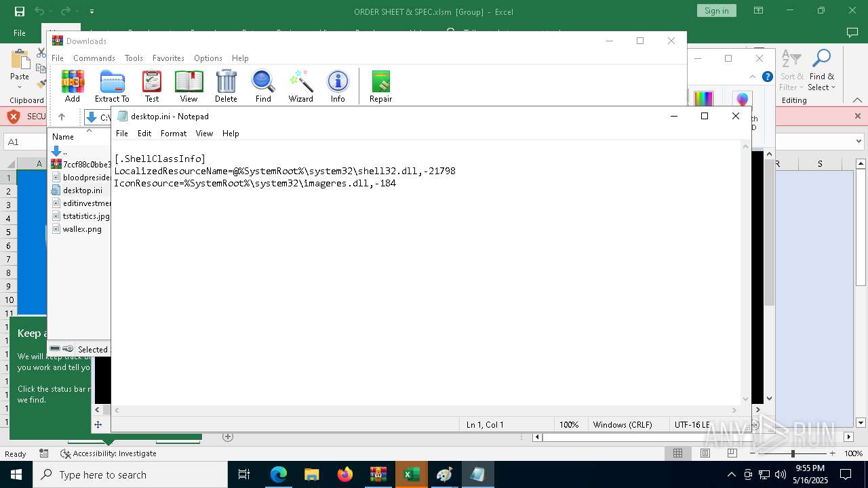Click the Excel zoom out minus button
The image size is (868, 488).
click(x=753, y=453)
